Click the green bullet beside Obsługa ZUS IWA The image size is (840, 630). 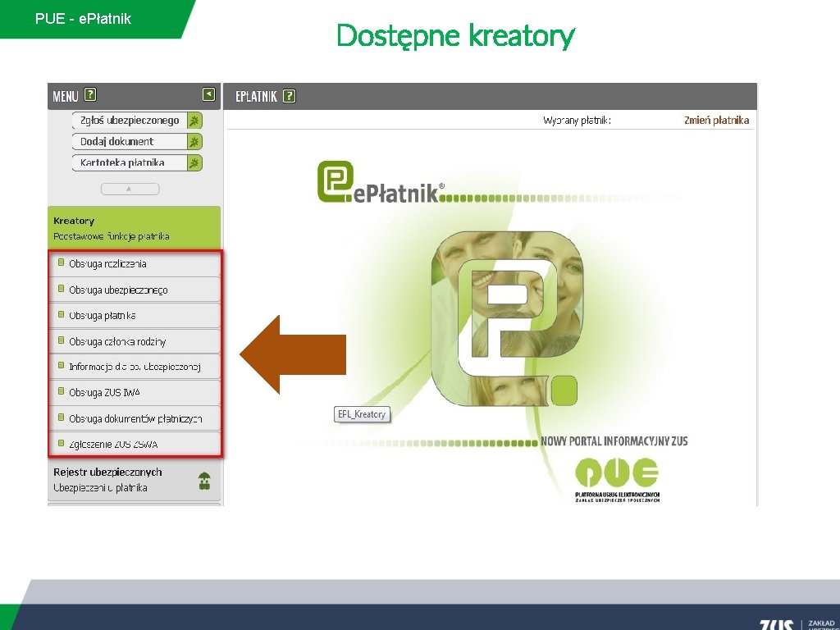click(x=61, y=391)
